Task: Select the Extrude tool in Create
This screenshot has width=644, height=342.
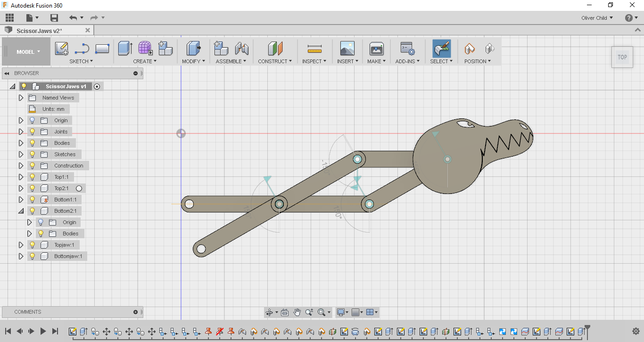Action: coord(124,49)
